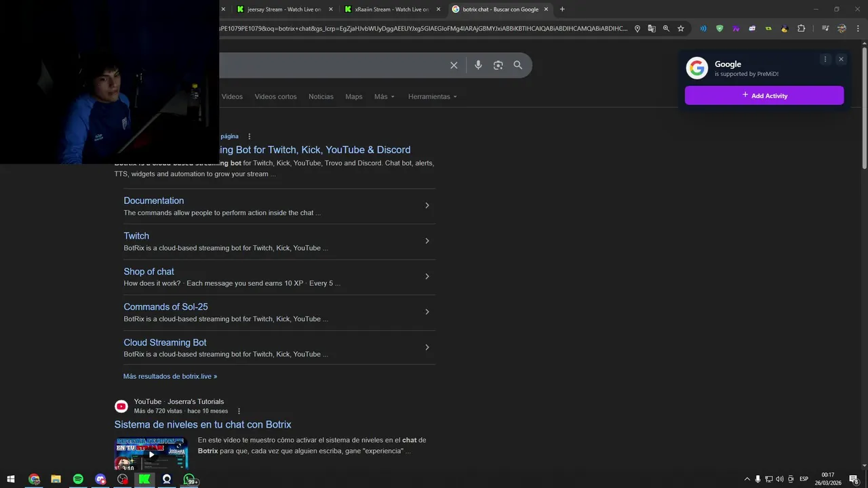Click the ESP language indicator
Screen dimensions: 868x488
tap(804, 479)
